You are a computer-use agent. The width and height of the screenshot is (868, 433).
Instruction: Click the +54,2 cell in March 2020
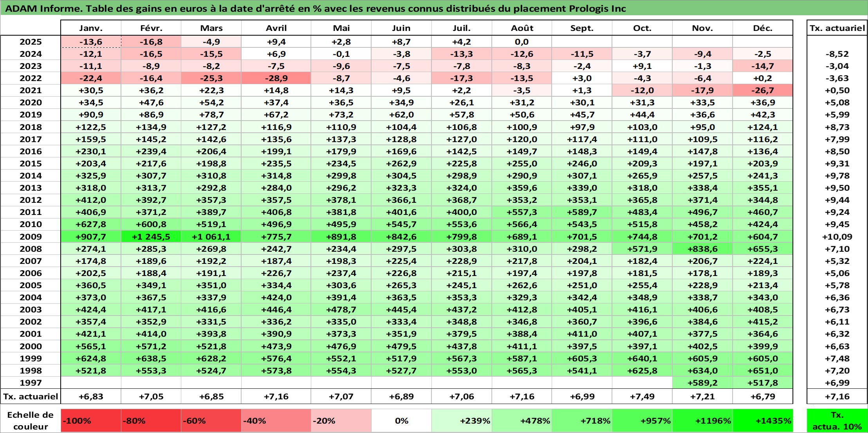pyautogui.click(x=211, y=103)
